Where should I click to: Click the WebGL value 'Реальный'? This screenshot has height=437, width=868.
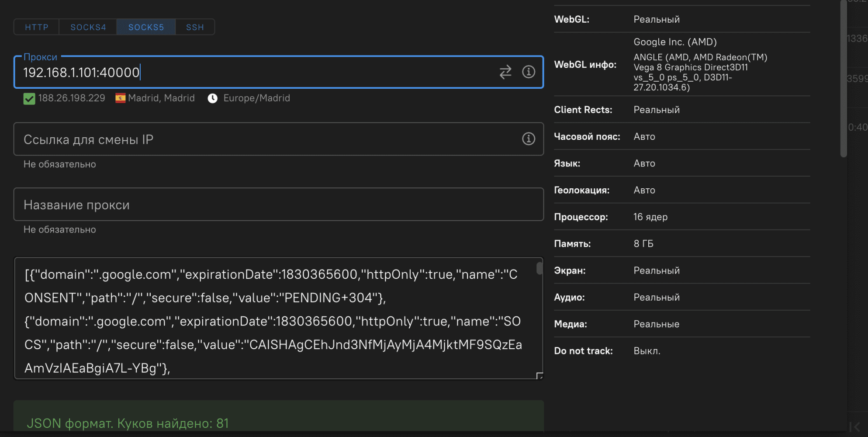point(657,19)
